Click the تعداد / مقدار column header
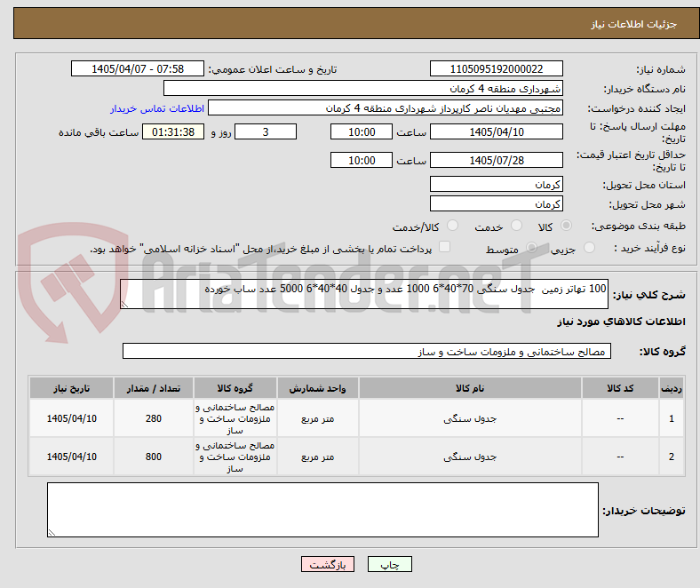Screen dimensions: 700x588 [x=154, y=388]
